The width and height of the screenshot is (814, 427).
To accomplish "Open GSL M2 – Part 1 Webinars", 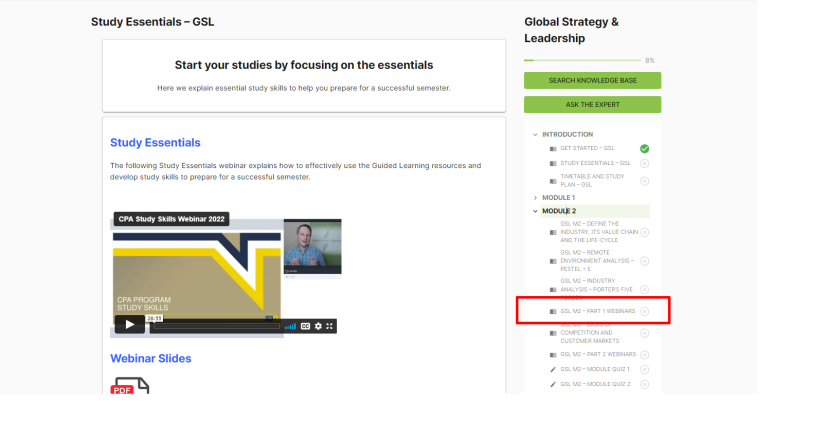I will click(598, 311).
